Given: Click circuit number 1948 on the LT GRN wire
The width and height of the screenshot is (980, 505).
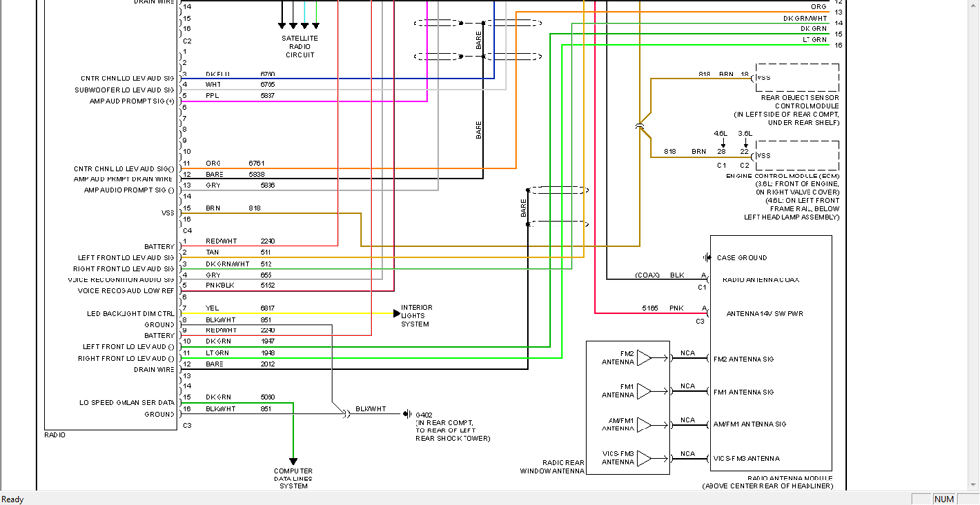Looking at the screenshot, I should point(268,352).
